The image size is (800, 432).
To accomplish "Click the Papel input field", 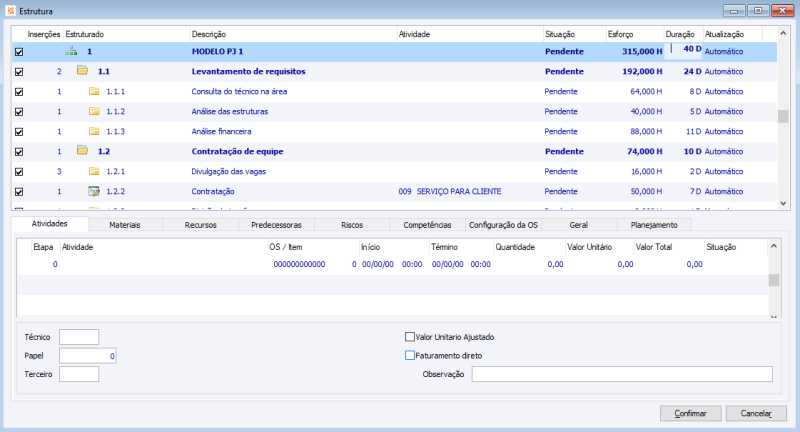I will (x=88, y=356).
